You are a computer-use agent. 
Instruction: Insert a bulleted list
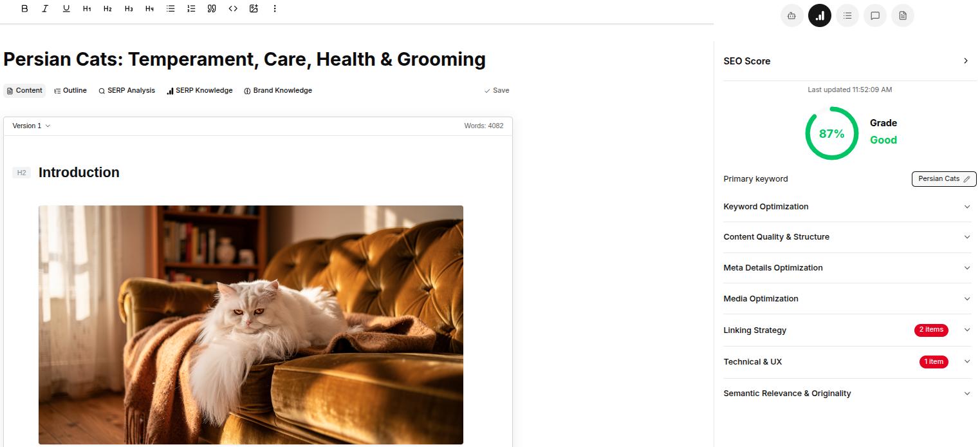click(x=171, y=9)
